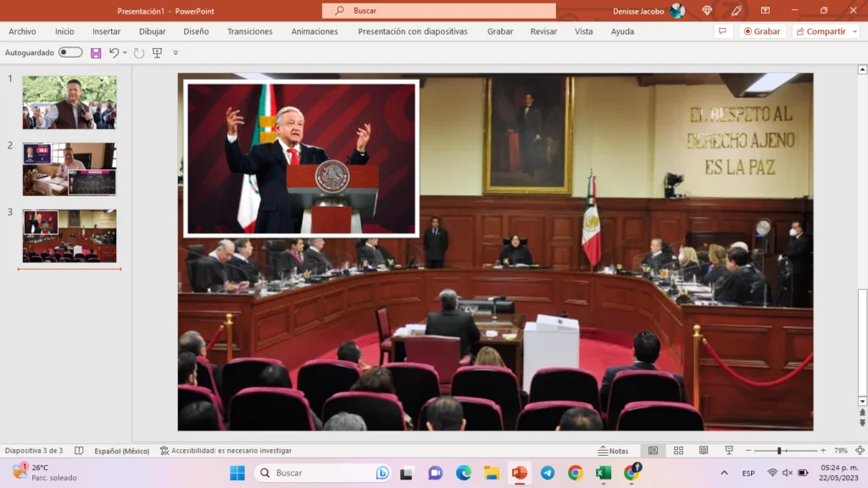Viewport: 868px width, 488px height.
Task: Click the 79% zoom level
Action: tap(840, 451)
